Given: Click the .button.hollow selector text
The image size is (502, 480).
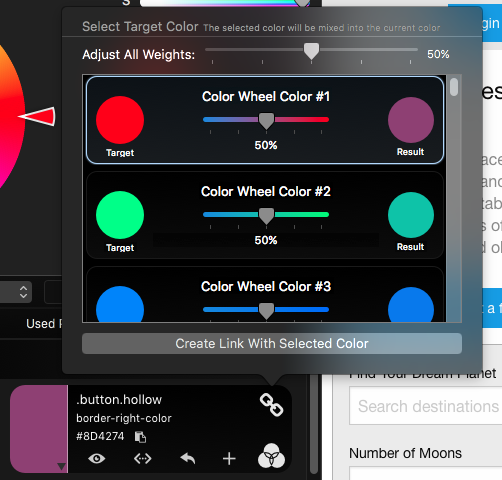Looking at the screenshot, I should 119,400.
